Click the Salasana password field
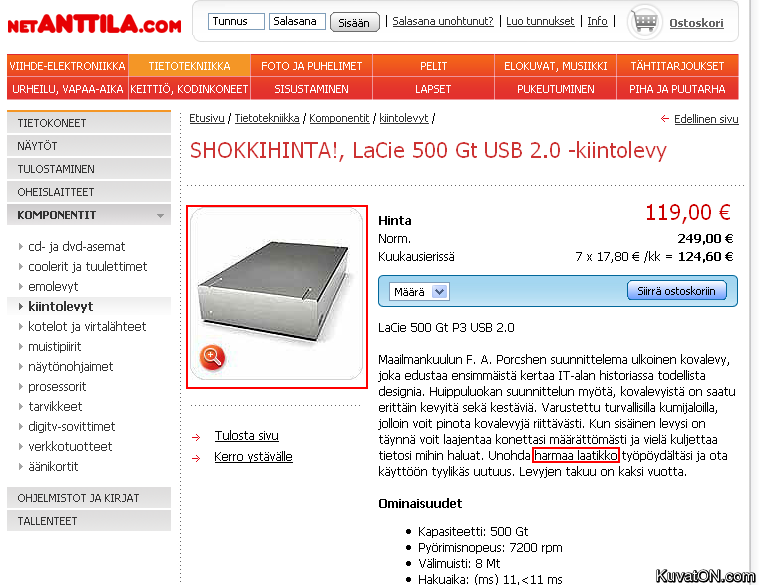 pos(297,21)
